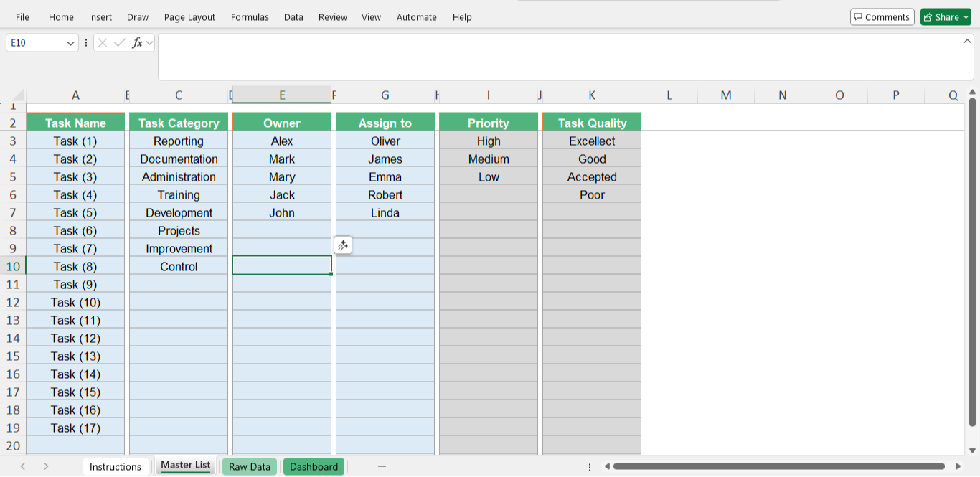Image resolution: width=980 pixels, height=477 pixels.
Task: Switch to the Dashboard sheet tab
Action: 314,466
